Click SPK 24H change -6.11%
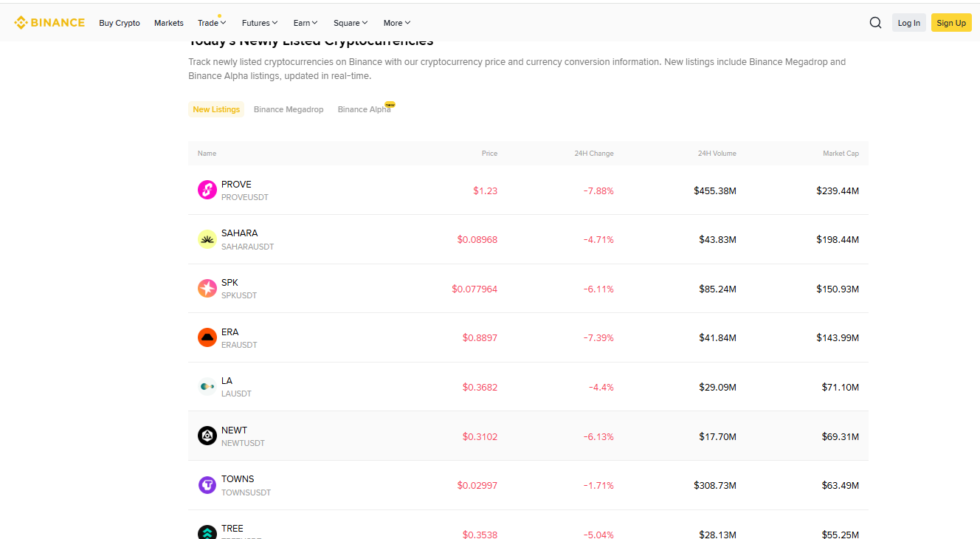The image size is (980, 539). [598, 289]
